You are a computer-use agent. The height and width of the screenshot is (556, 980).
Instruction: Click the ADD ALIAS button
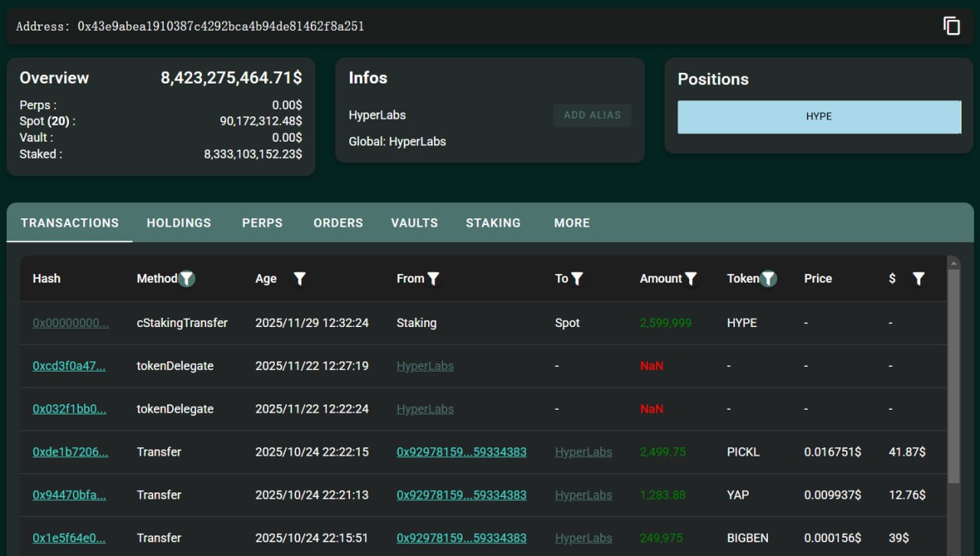tap(592, 115)
